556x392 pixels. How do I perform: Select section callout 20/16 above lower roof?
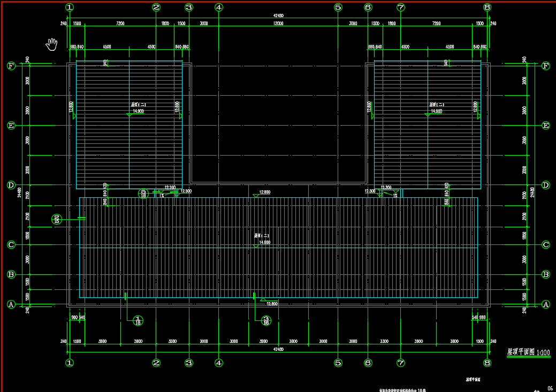[x=143, y=194]
